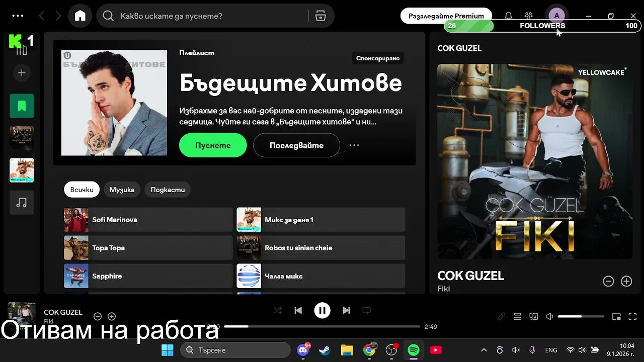This screenshot has width=644, height=362.
Task: Open the notifications bell
Action: (509, 16)
